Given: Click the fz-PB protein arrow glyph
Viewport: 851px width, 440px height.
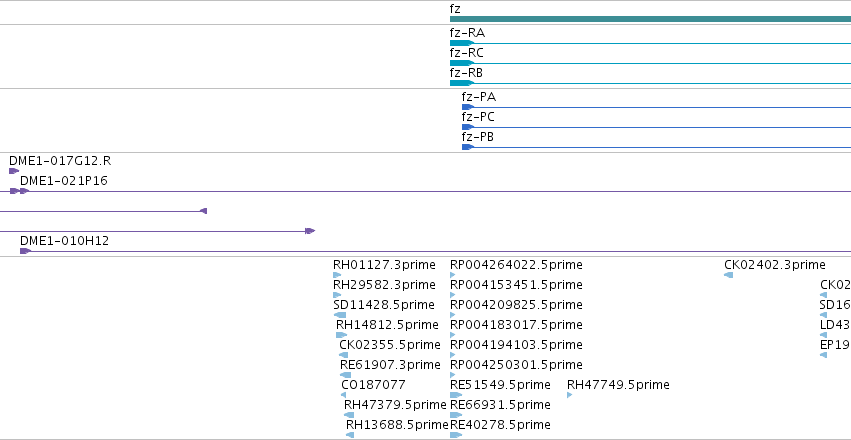Looking at the screenshot, I should pyautogui.click(x=468, y=147).
